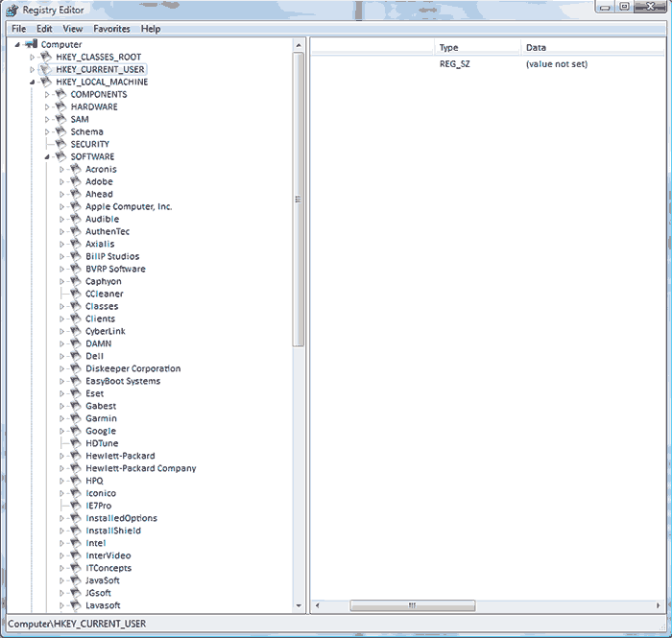
Task: Collapse the SOFTWARE node
Action: click(47, 156)
